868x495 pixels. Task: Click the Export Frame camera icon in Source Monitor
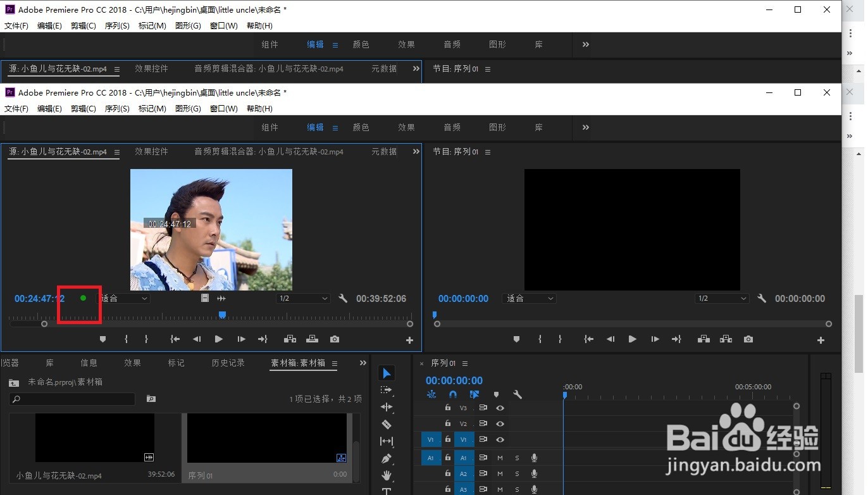tap(334, 339)
